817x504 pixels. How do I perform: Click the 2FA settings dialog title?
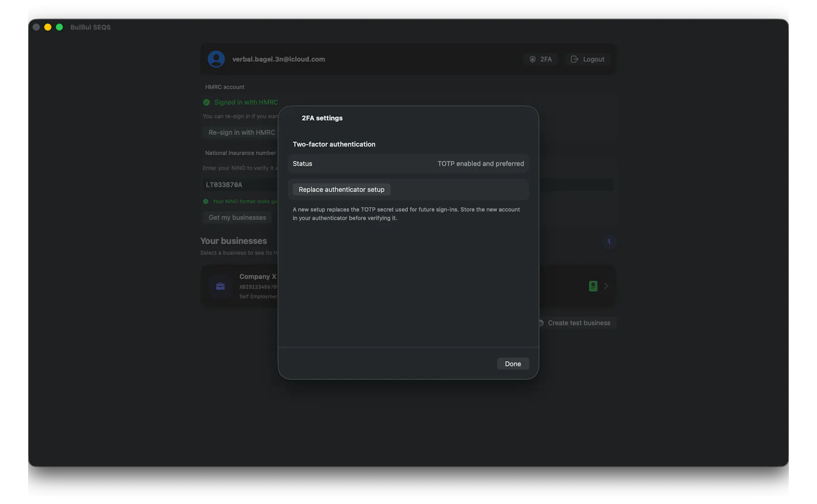click(x=322, y=118)
